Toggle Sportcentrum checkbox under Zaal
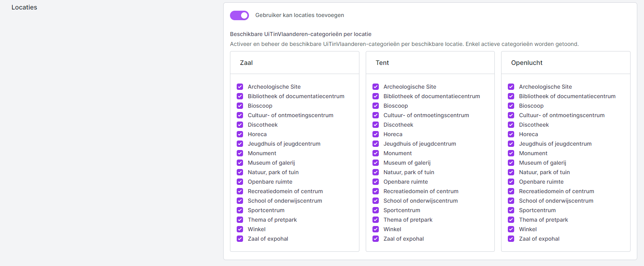The image size is (644, 266). pyautogui.click(x=240, y=210)
